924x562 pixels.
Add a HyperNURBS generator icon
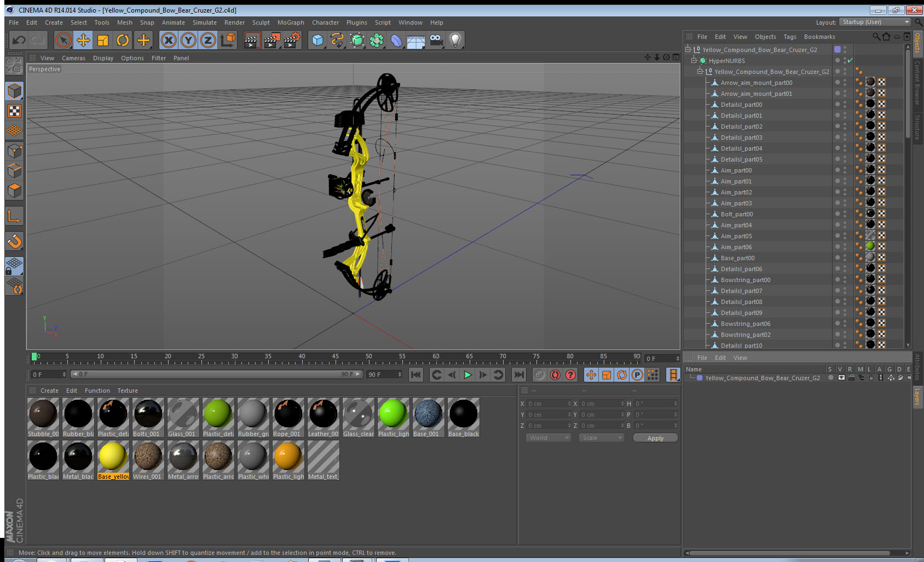point(357,40)
